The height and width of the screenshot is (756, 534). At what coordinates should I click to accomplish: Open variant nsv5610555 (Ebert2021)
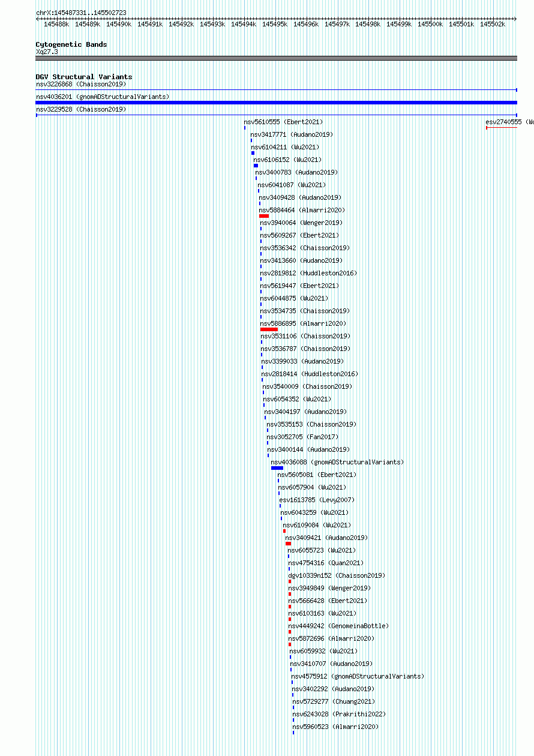click(283, 122)
